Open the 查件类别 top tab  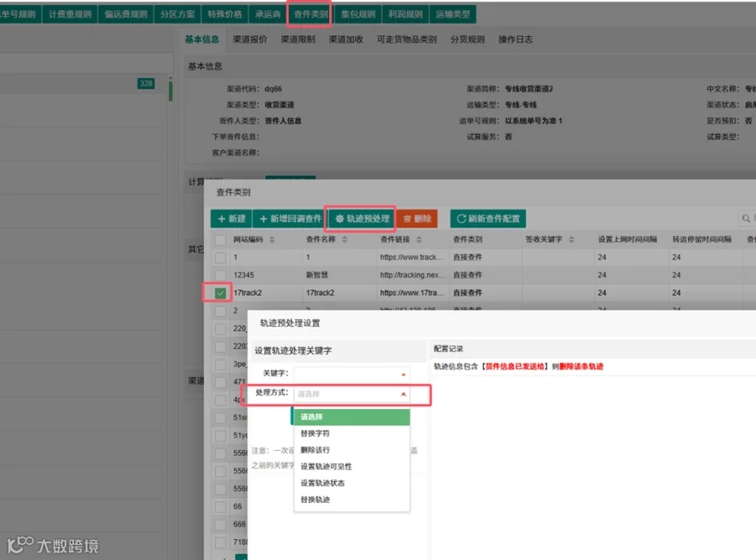pyautogui.click(x=311, y=14)
